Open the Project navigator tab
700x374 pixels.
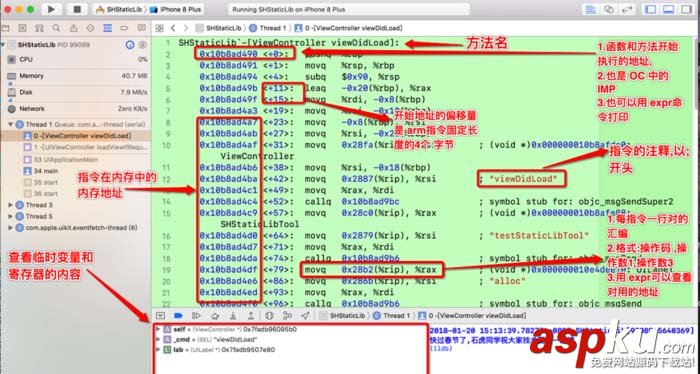tap(5, 28)
